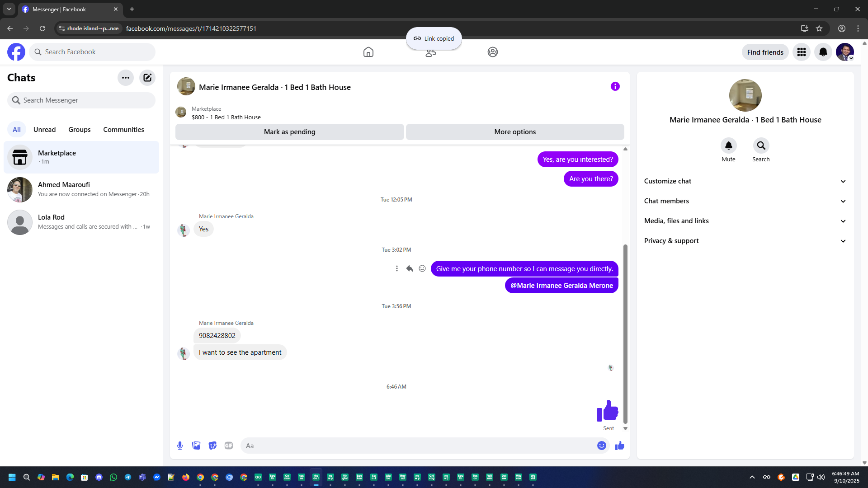The height and width of the screenshot is (488, 868).
Task: Expand the Customize chat section
Action: coord(745,181)
